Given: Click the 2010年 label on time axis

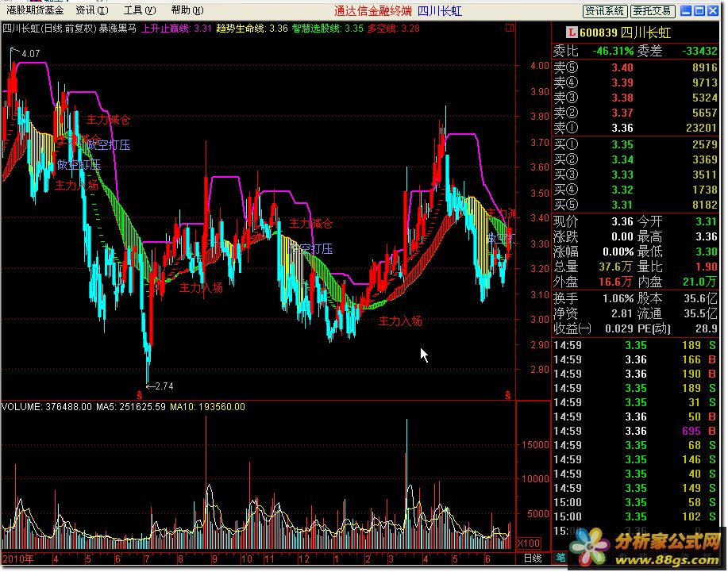Looking at the screenshot, I should pos(18,559).
